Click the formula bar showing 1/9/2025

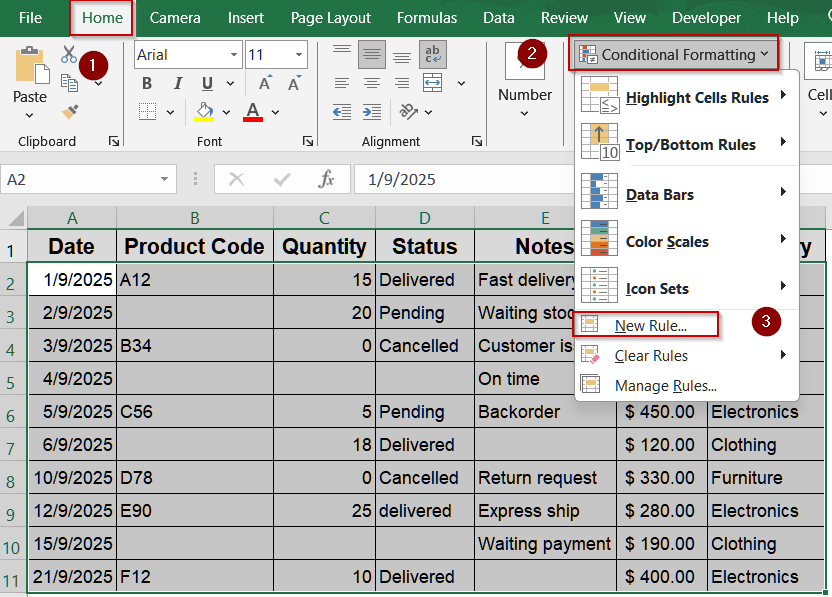464,179
